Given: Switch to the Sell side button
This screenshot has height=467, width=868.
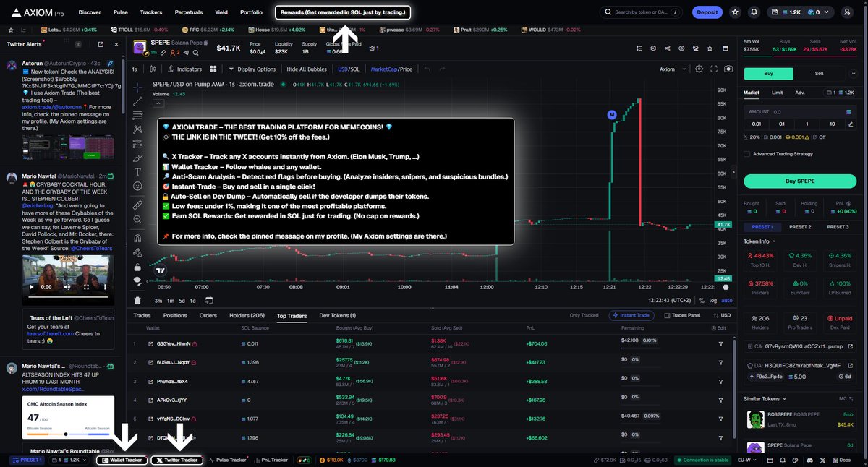Looking at the screenshot, I should (819, 73).
